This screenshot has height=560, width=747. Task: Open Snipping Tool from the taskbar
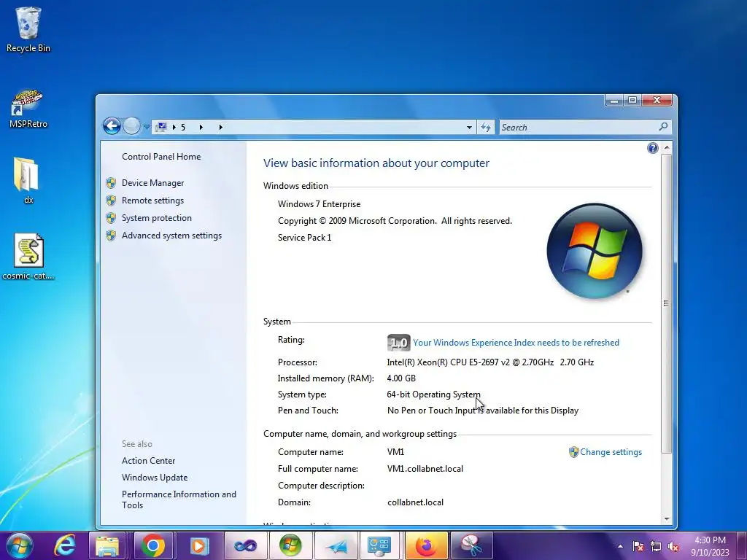[x=471, y=545]
